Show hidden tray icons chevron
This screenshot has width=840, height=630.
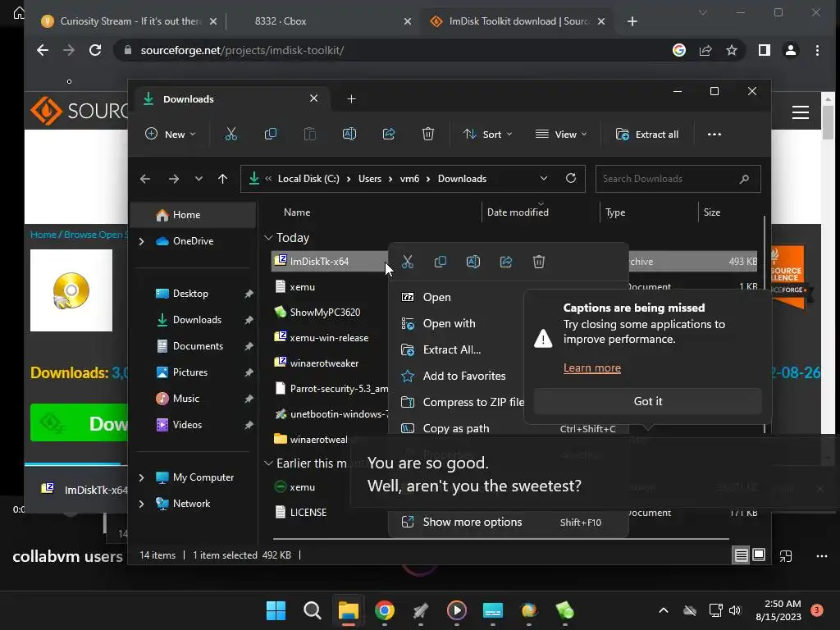(x=663, y=610)
